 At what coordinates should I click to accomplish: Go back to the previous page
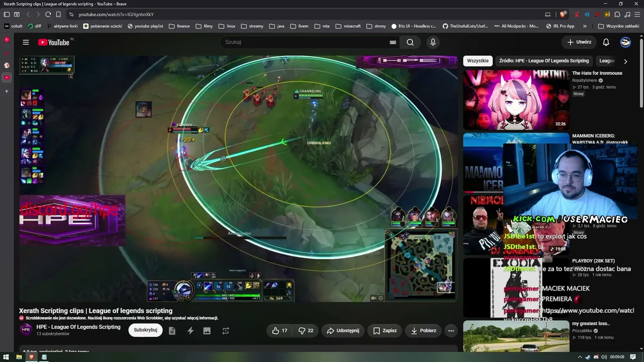coord(28,15)
